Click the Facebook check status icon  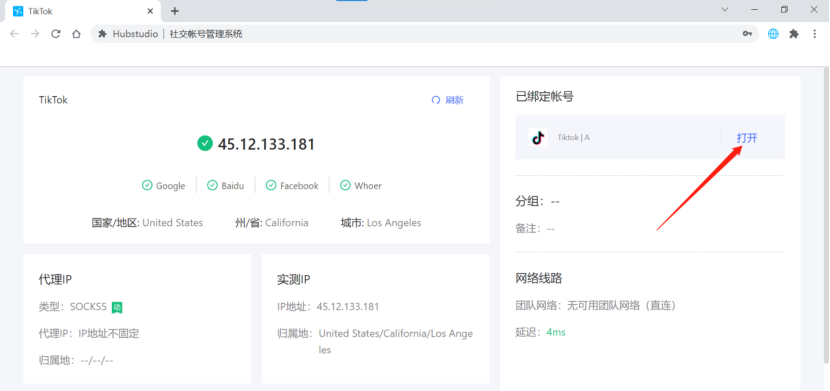tap(271, 185)
